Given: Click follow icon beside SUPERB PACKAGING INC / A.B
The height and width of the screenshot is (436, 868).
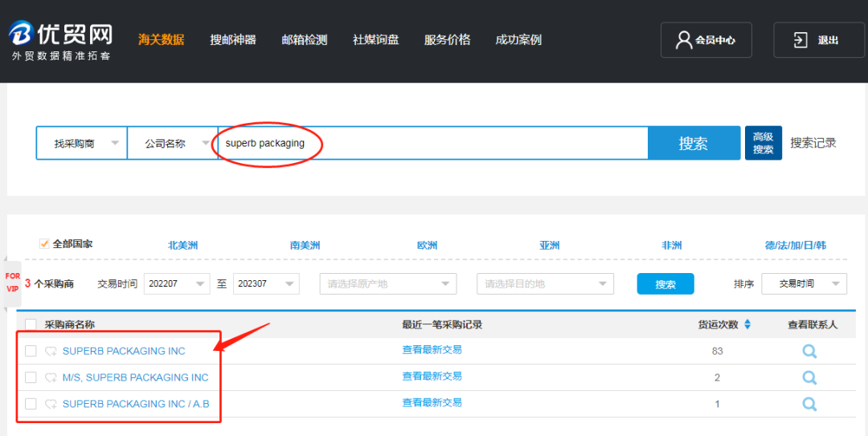Looking at the screenshot, I should click(51, 404).
